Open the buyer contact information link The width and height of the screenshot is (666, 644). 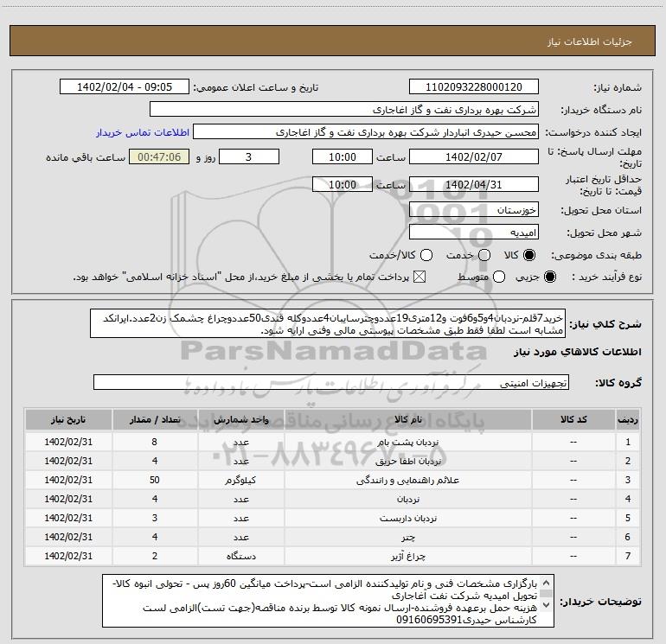(143, 132)
